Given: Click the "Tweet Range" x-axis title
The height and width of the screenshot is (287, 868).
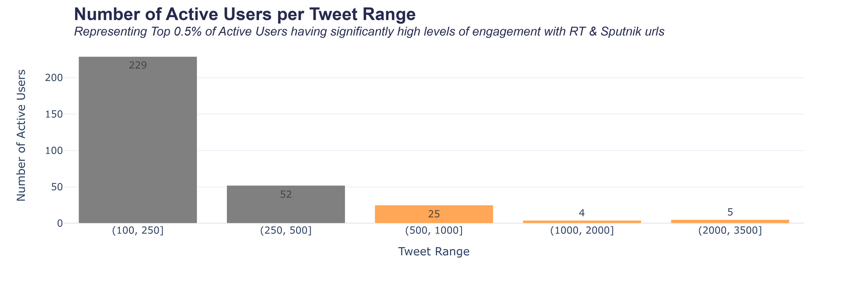Looking at the screenshot, I should pyautogui.click(x=434, y=252).
